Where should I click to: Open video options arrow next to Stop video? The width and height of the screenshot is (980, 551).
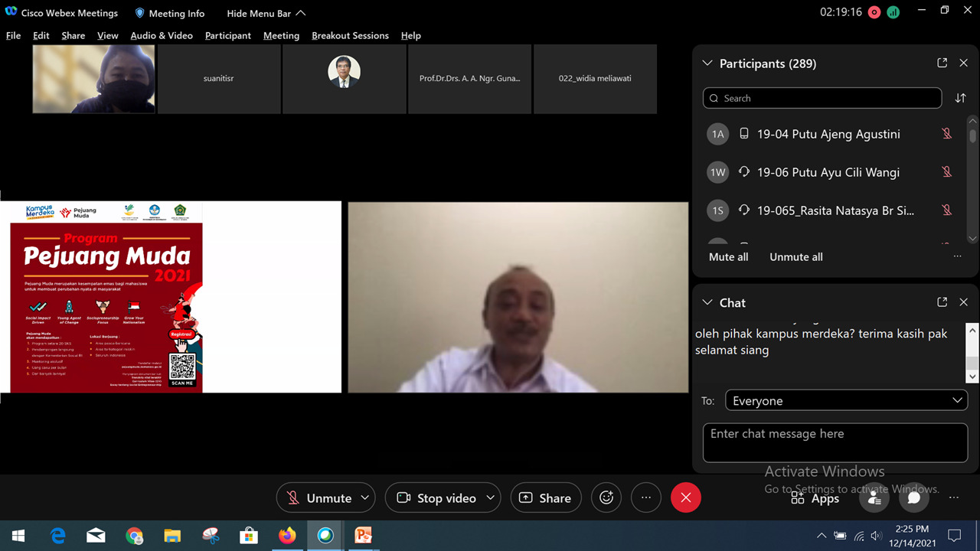[x=491, y=498]
